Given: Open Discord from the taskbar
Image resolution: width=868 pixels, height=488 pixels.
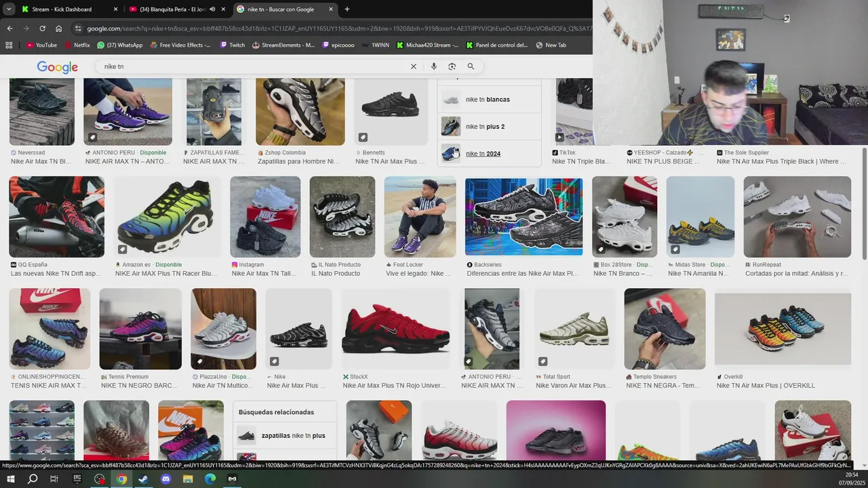Looking at the screenshot, I should pos(166,479).
